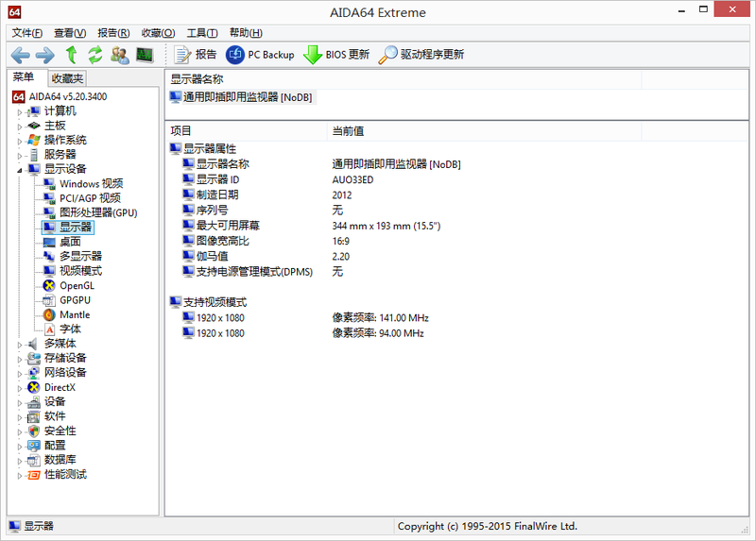Click the 安全性 shield icon
The height and width of the screenshot is (541, 756).
(33, 431)
